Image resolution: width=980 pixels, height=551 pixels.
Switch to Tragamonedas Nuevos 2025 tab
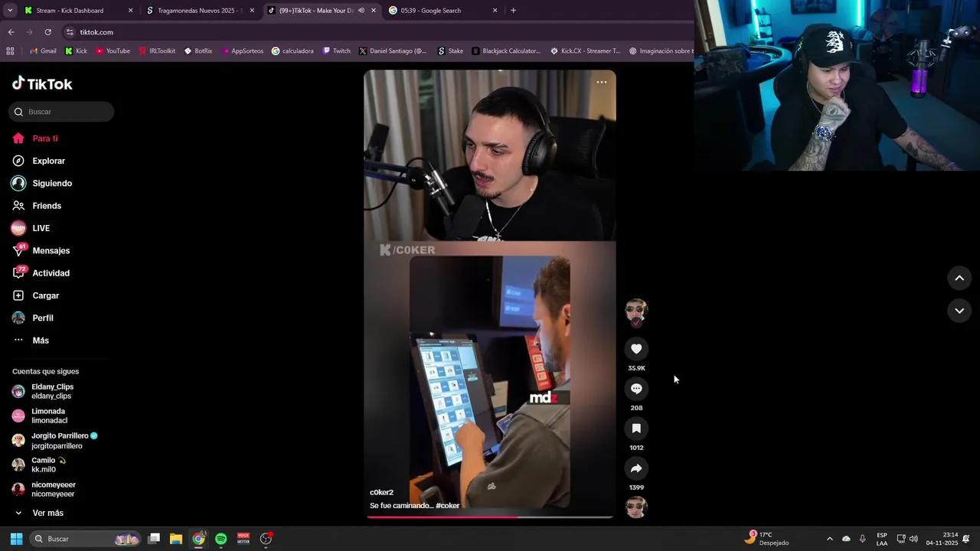[x=199, y=11]
